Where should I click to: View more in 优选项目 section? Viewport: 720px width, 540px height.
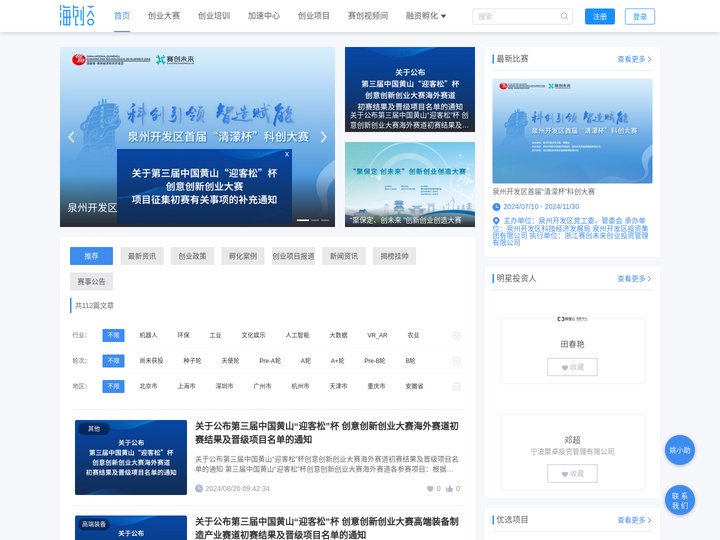pyautogui.click(x=634, y=520)
